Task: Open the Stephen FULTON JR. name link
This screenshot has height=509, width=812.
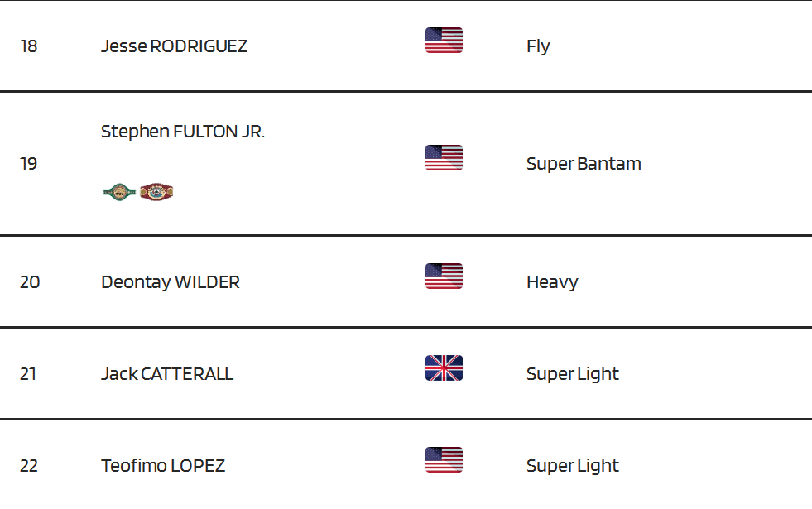Action: [183, 132]
